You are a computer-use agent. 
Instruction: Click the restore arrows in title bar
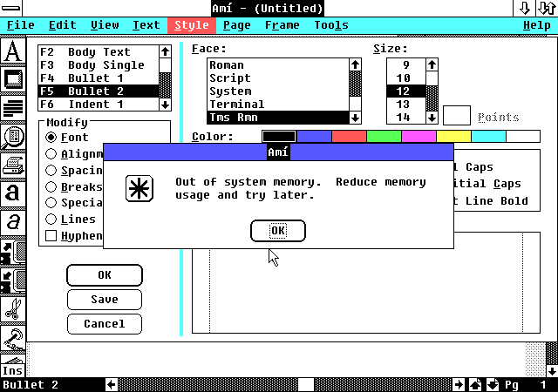point(547,8)
